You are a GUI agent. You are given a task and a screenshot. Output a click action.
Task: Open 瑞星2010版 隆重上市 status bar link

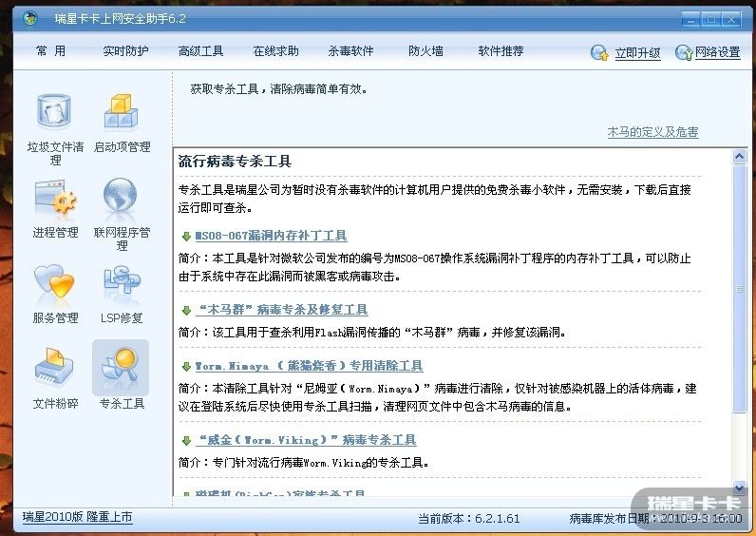coord(77,517)
